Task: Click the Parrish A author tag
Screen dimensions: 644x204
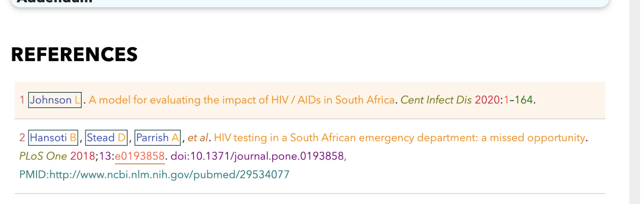Action: (157, 138)
